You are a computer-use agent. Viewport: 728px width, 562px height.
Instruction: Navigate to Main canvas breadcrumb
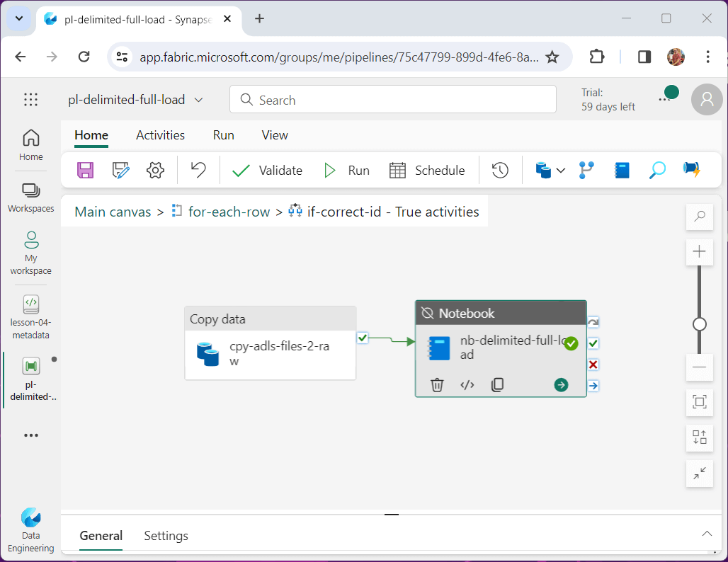pyautogui.click(x=113, y=212)
